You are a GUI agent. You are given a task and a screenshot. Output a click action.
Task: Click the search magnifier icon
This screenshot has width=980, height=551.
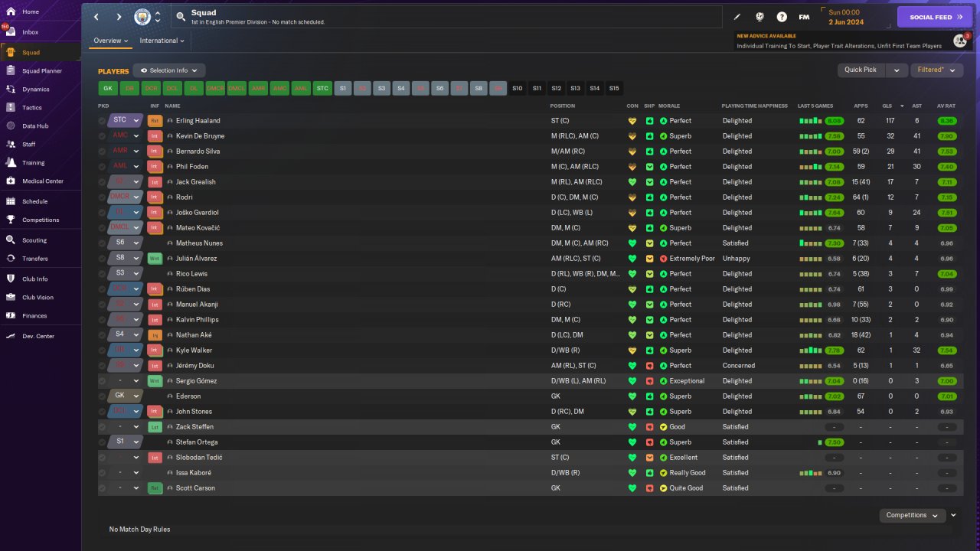181,16
